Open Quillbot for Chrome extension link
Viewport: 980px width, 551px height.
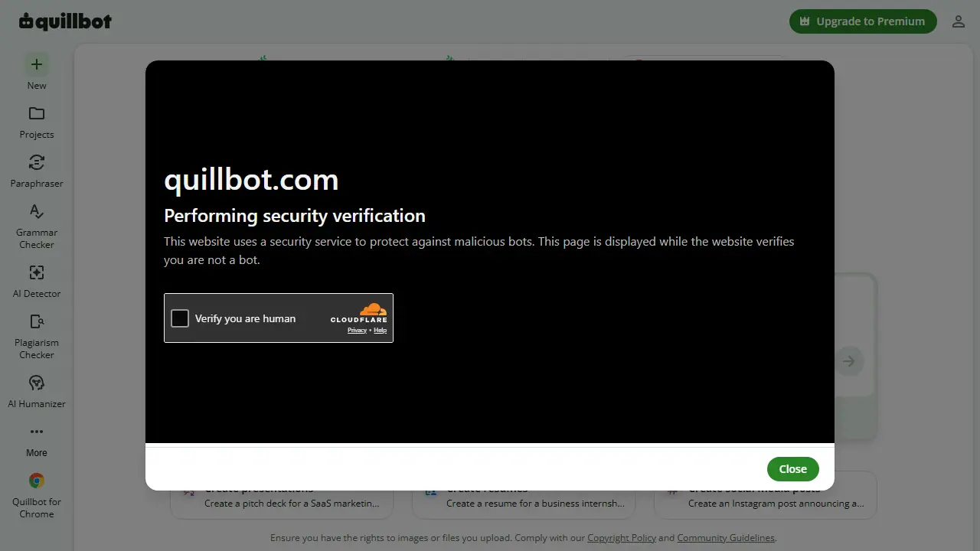click(37, 495)
